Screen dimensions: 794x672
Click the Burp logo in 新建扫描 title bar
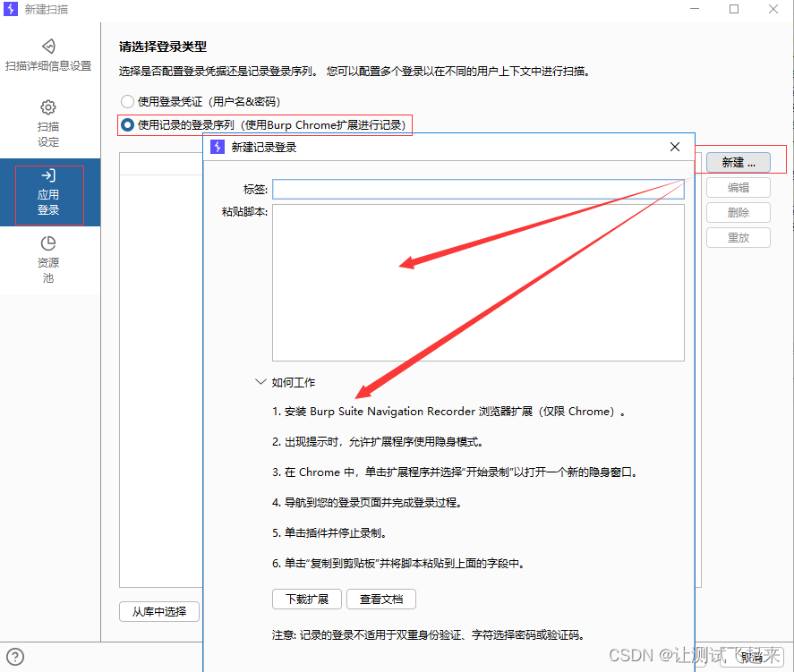click(10, 9)
